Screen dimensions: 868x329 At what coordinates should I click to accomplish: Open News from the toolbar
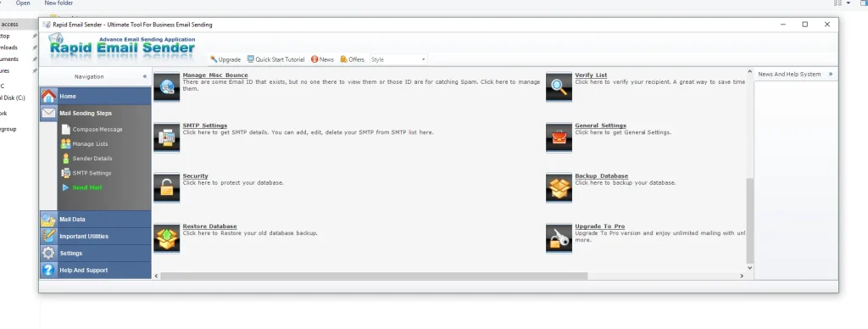322,59
